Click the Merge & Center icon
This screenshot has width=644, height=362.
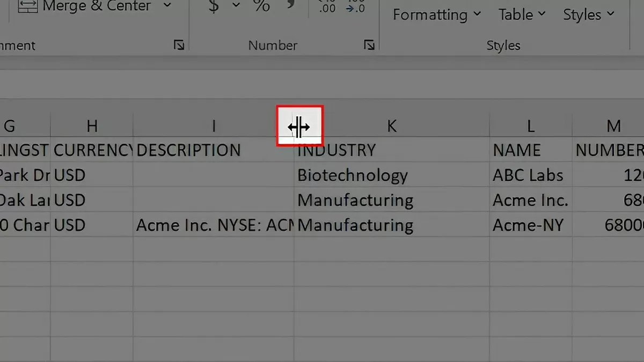[28, 6]
